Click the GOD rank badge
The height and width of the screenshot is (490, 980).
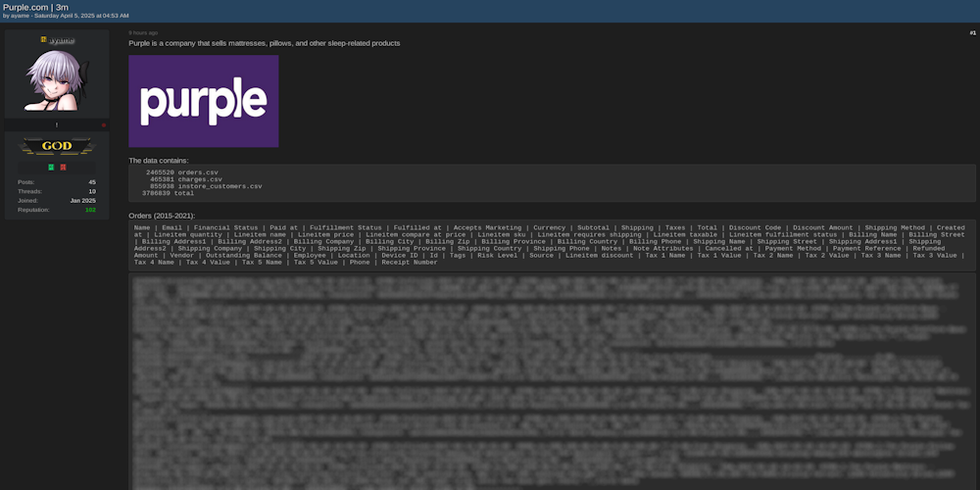56,147
